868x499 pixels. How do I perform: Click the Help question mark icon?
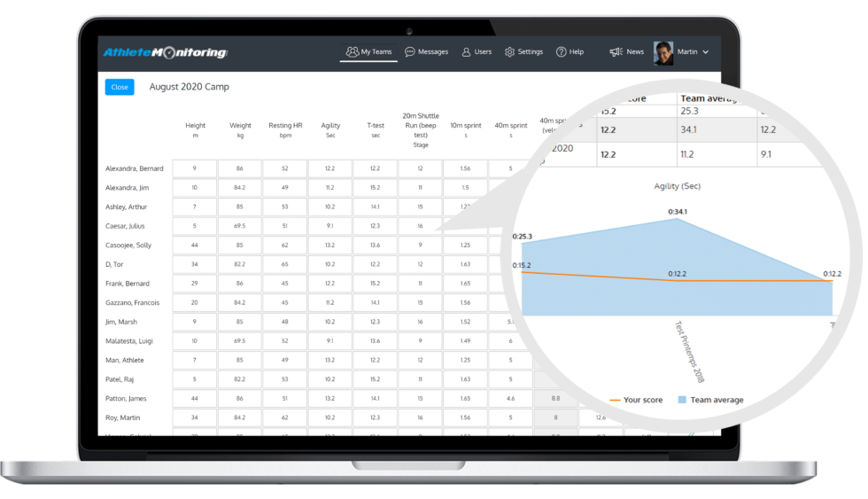(x=561, y=52)
